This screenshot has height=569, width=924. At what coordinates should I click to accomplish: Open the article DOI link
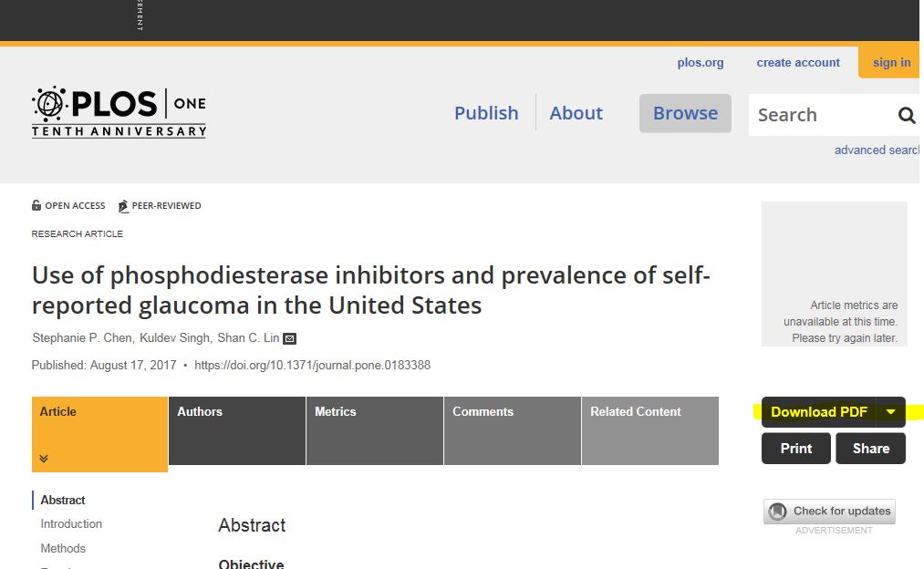point(312,365)
